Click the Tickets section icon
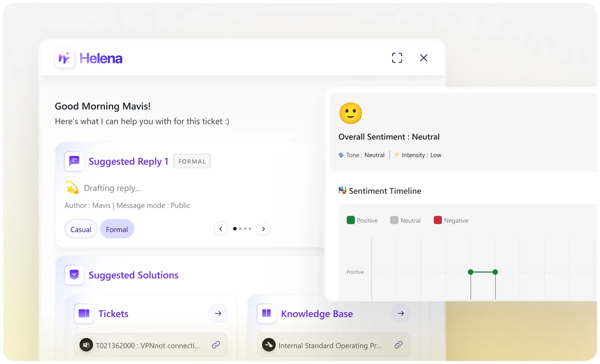 point(84,314)
